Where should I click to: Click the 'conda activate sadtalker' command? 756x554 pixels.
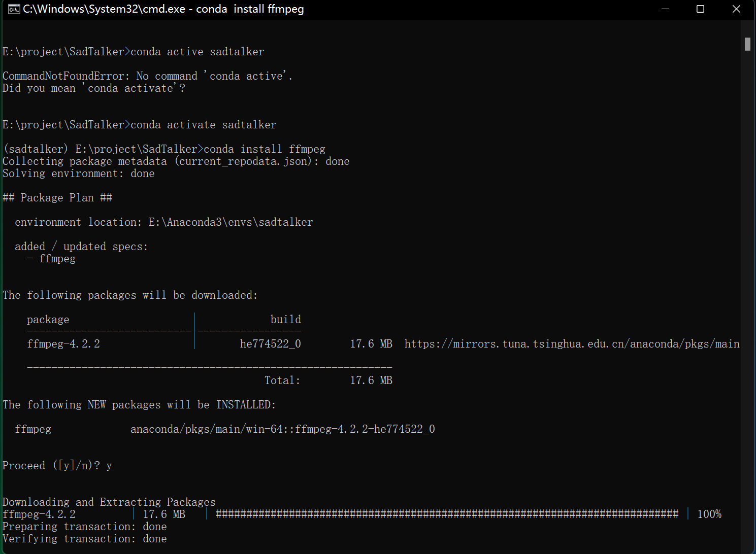pos(204,125)
